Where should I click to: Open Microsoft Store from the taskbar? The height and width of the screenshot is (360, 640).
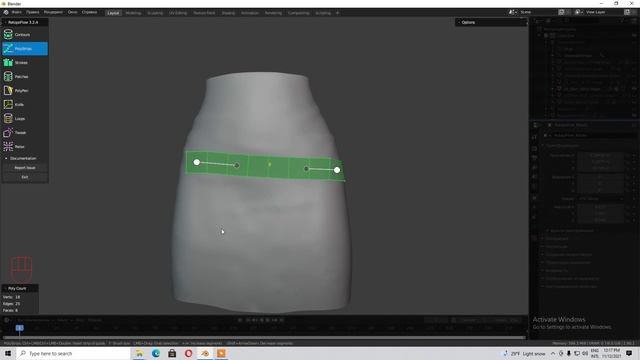click(x=172, y=353)
